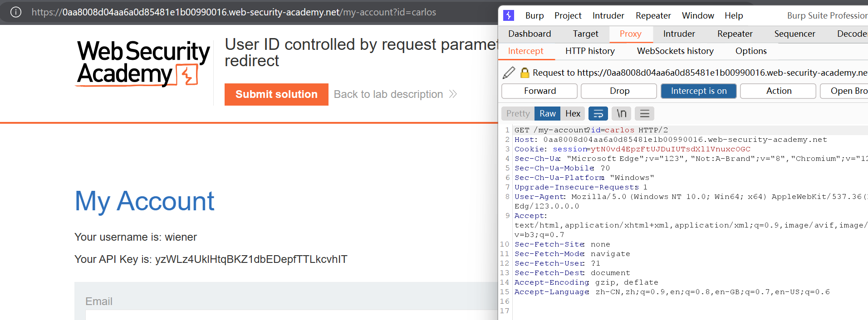The width and height of the screenshot is (868, 320).
Task: Click the Web Security Academy logo
Action: point(143,63)
